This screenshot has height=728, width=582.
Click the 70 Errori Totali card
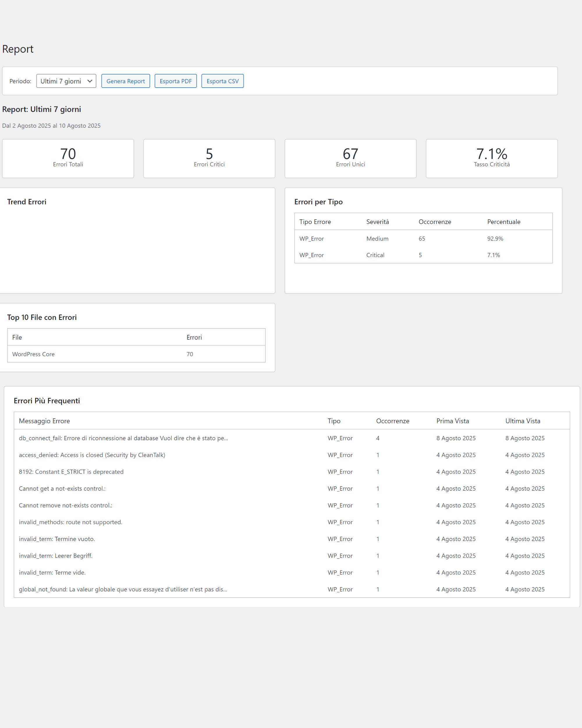tap(68, 158)
